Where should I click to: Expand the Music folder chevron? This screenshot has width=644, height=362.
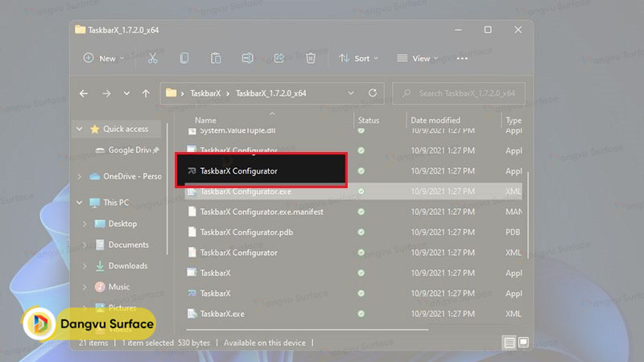85,287
